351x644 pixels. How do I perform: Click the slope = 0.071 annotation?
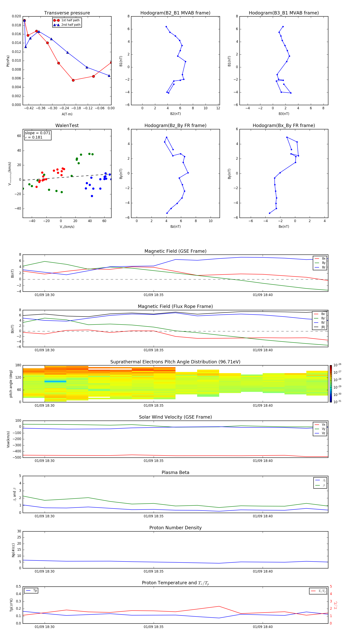[37, 133]
